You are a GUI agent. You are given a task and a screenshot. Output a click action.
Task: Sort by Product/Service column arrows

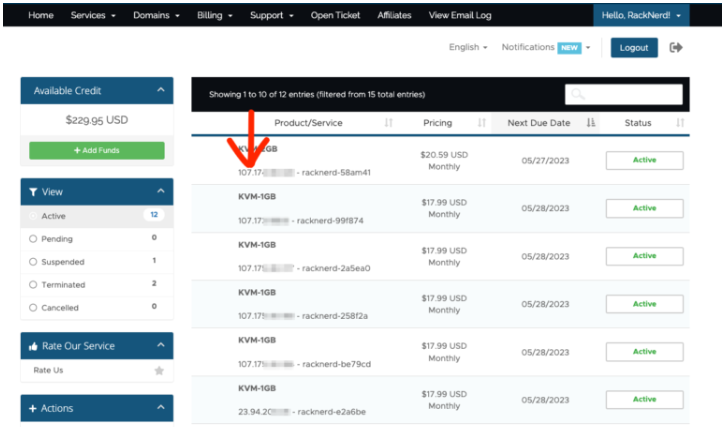[x=388, y=123]
